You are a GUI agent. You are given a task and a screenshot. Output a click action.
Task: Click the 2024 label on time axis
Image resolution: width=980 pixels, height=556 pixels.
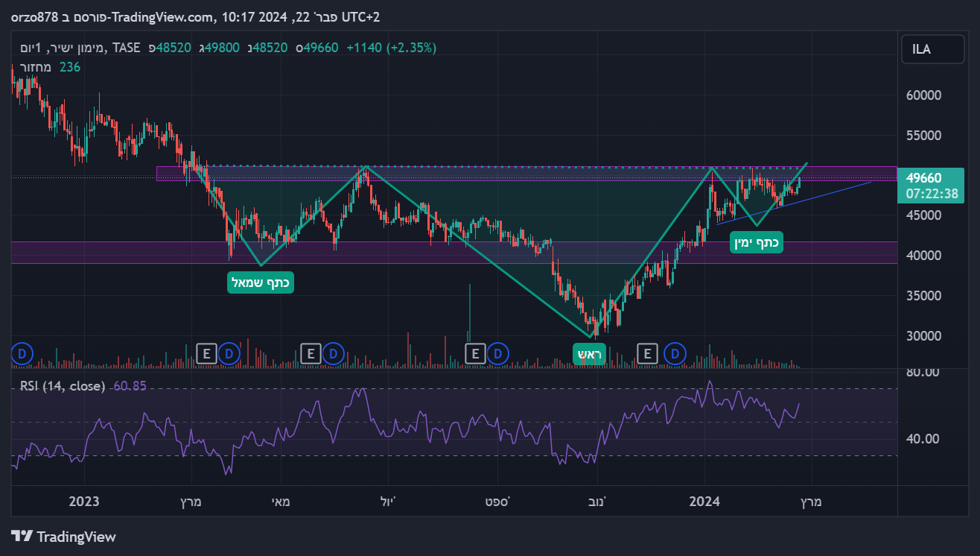point(704,502)
